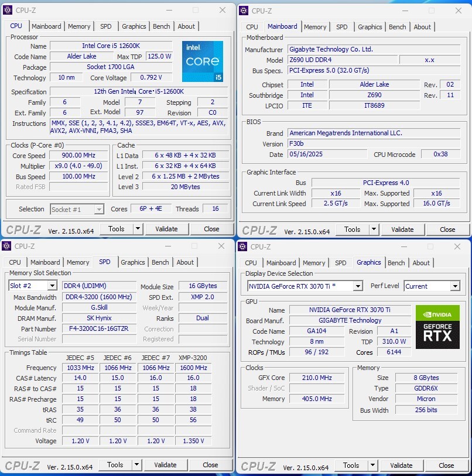Click the NVIDIA GeForce RTX logo
The width and height of the screenshot is (472, 476).
pyautogui.click(x=437, y=327)
